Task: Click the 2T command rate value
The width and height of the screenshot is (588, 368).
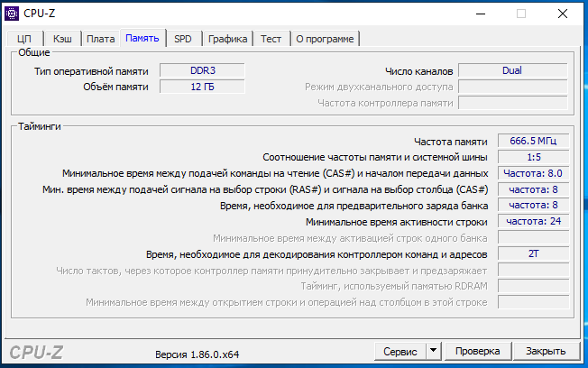Action: point(533,254)
